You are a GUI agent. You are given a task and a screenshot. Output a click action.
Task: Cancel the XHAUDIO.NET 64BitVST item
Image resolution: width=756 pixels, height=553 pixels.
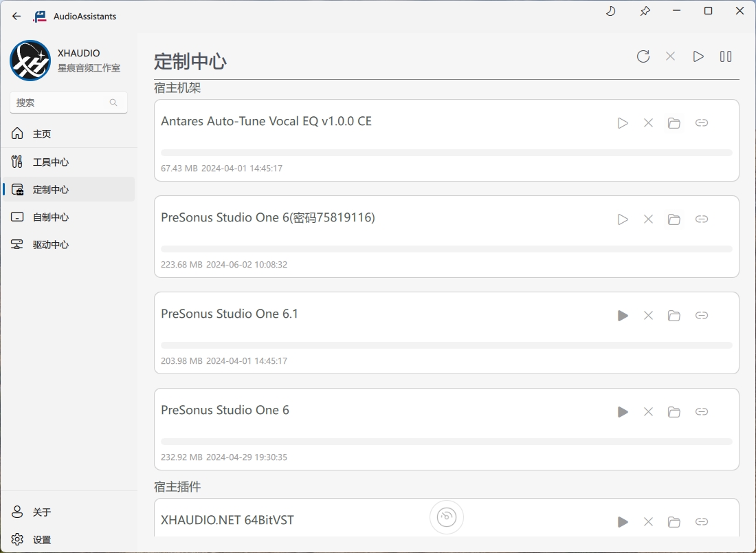click(x=648, y=522)
